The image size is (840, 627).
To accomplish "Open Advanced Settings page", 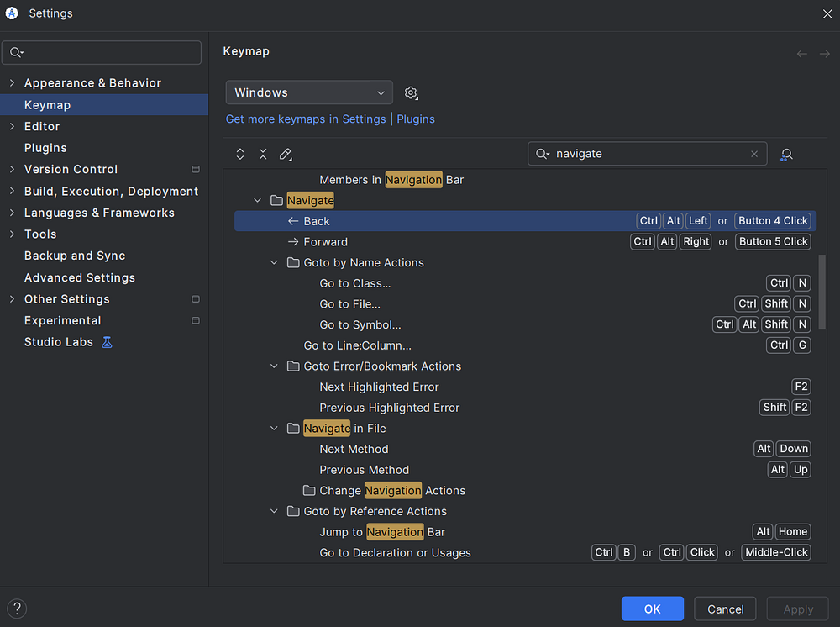I will point(79,277).
